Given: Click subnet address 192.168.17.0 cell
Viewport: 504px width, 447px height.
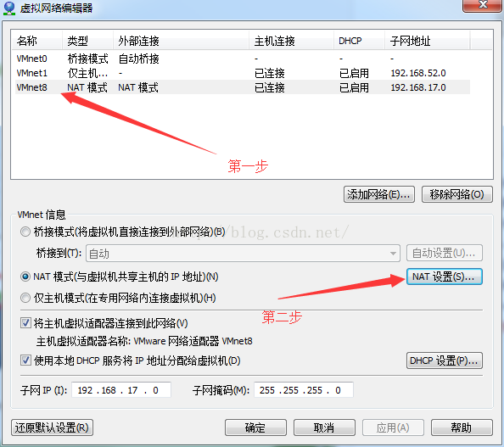Looking at the screenshot, I should click(418, 87).
